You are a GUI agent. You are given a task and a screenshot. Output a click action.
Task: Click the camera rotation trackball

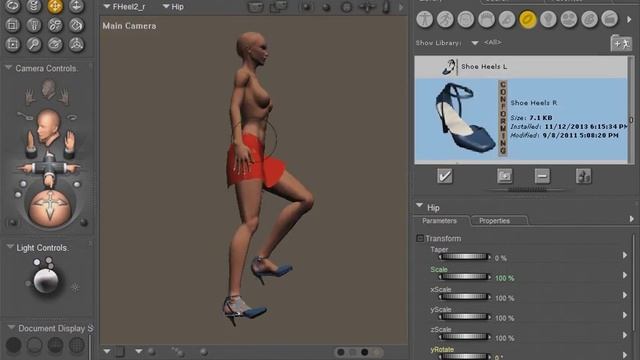(x=50, y=206)
